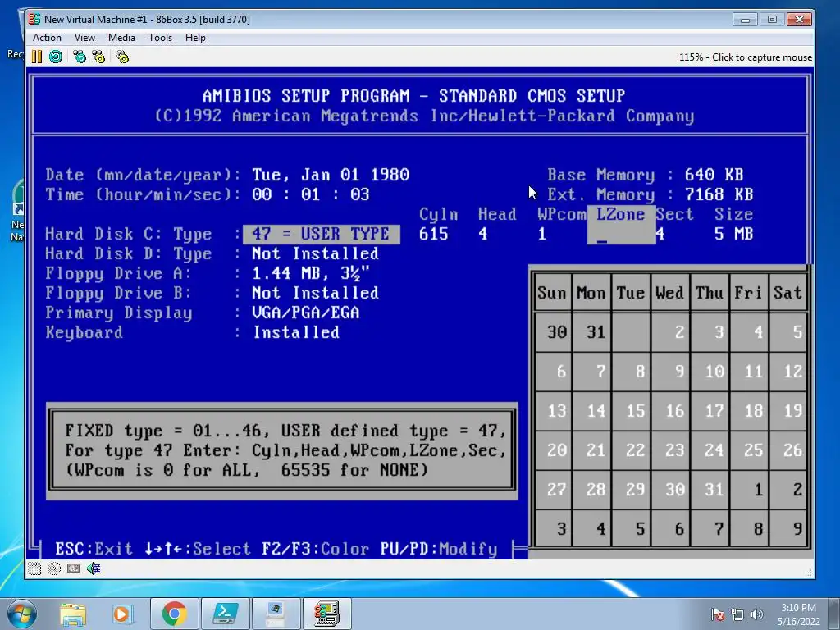Click the time value '00 : 01 : 03'

[x=311, y=194]
